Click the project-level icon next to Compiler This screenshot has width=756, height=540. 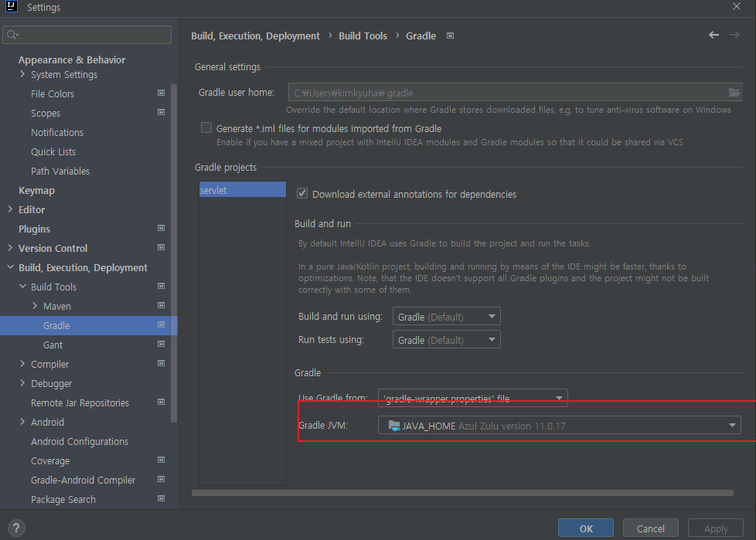(161, 363)
